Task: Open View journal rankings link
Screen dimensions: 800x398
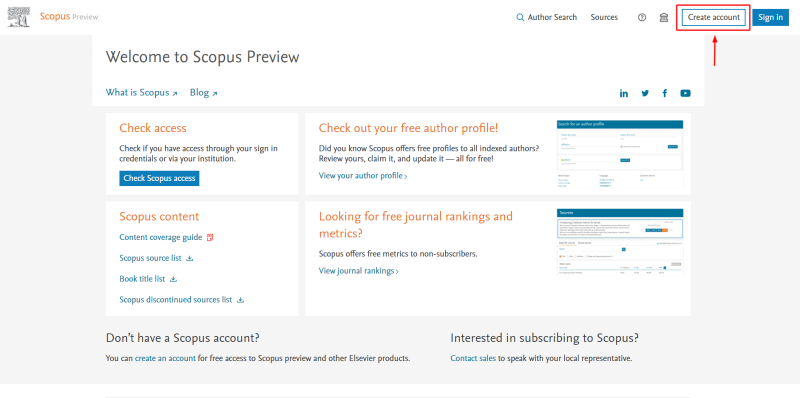Action: click(x=357, y=271)
